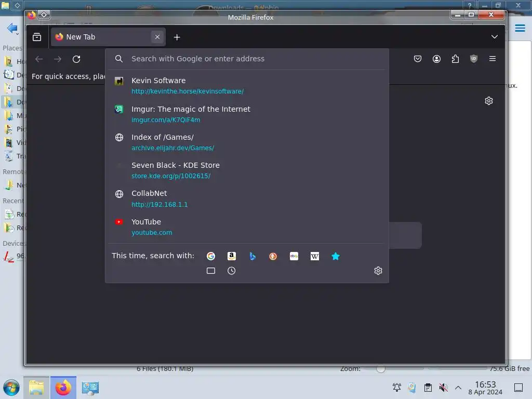Viewport: 532px width, 399px height.
Task: Click the Dolphin back arrow
Action: (x=12, y=28)
